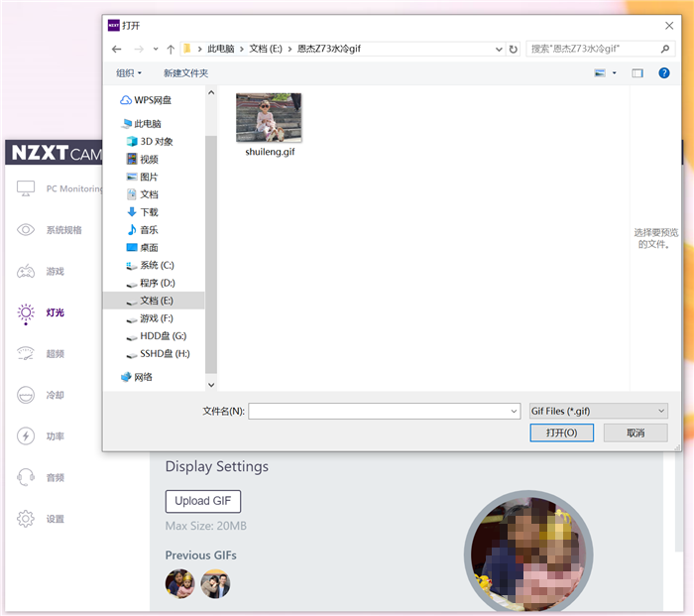Click the 文件名 filename input field
The height and width of the screenshot is (616, 694).
384,411
